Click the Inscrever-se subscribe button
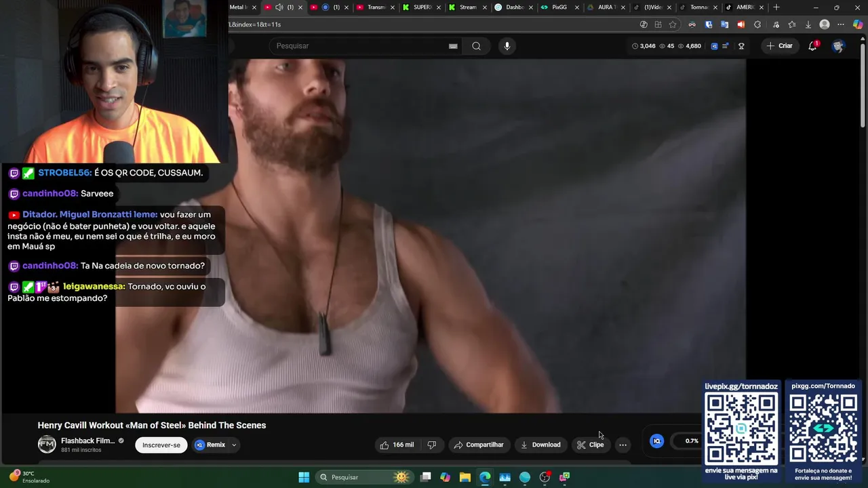 [161, 445]
